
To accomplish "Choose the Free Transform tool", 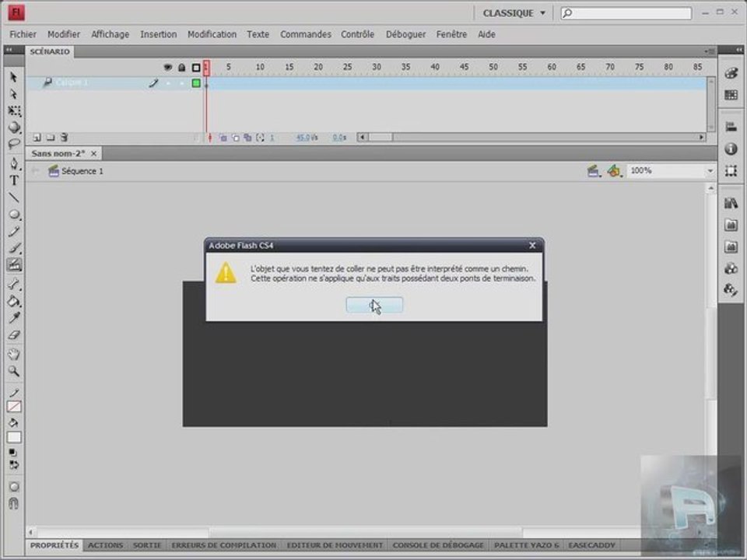I will coord(14,111).
